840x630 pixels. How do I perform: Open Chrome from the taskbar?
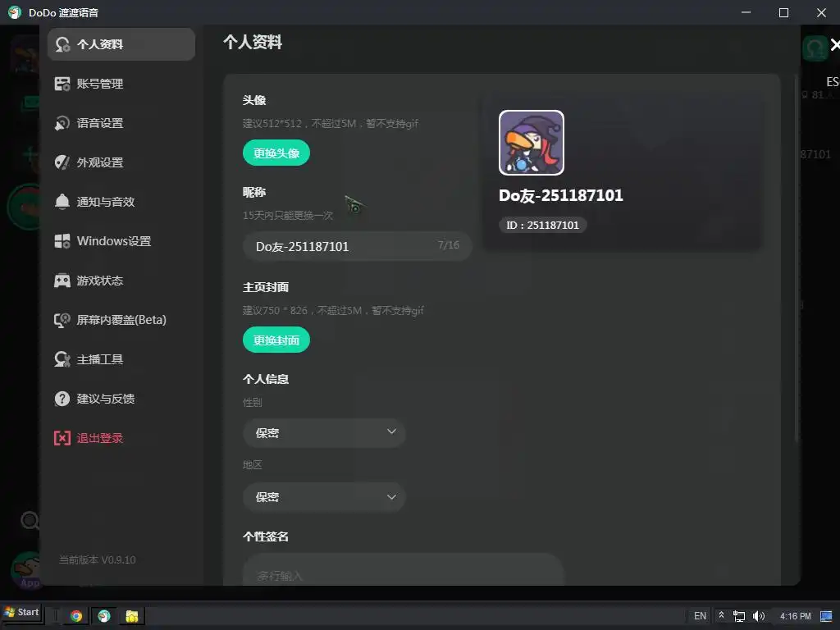(x=76, y=616)
